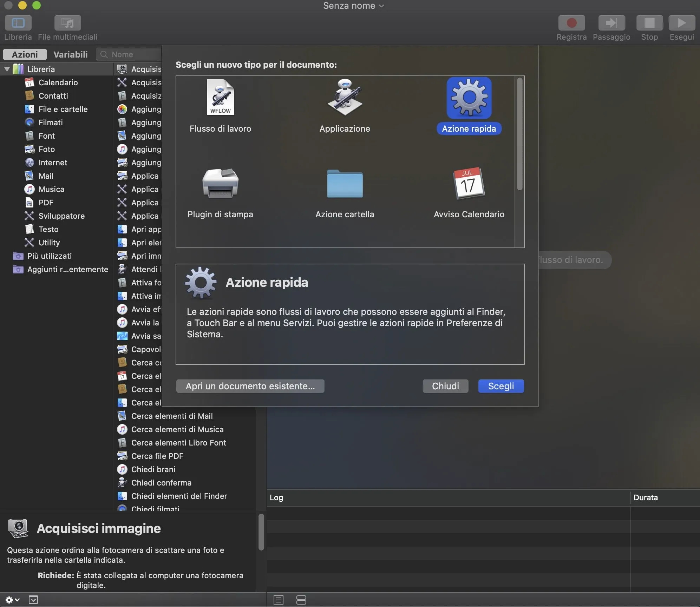Toggle the stacked panel view
700x607 pixels.
[301, 600]
